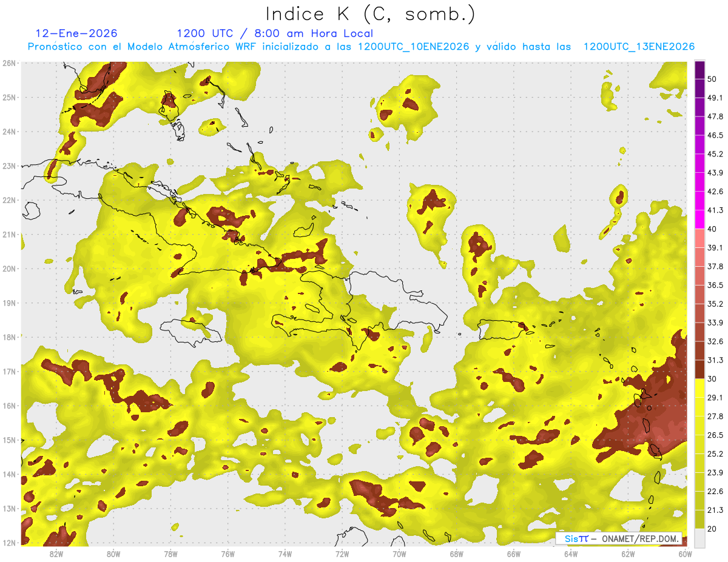728x562 pixels.
Task: Click the longitude label '60W'
Action: tap(685, 554)
